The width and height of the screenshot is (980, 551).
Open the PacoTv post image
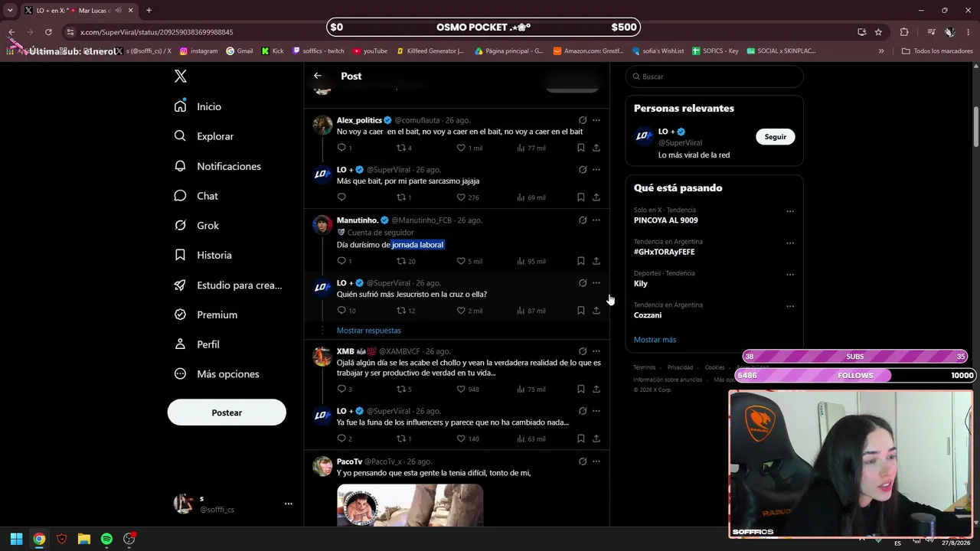[410, 505]
